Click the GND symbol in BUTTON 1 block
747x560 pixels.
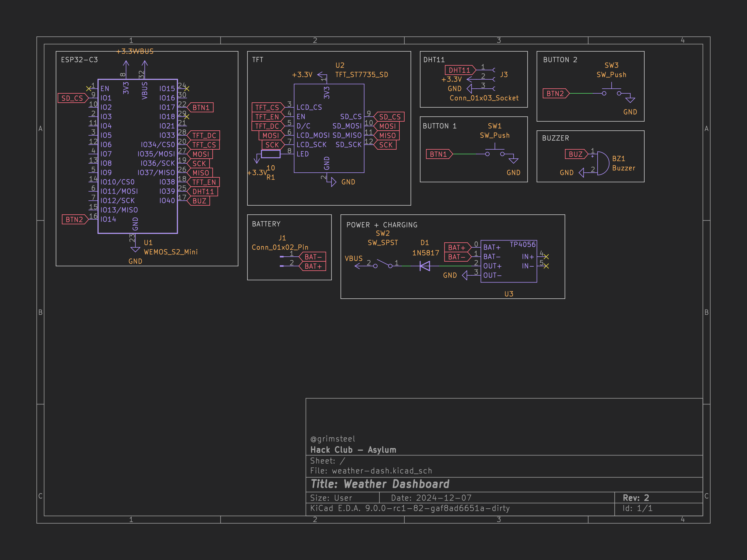[x=513, y=161]
